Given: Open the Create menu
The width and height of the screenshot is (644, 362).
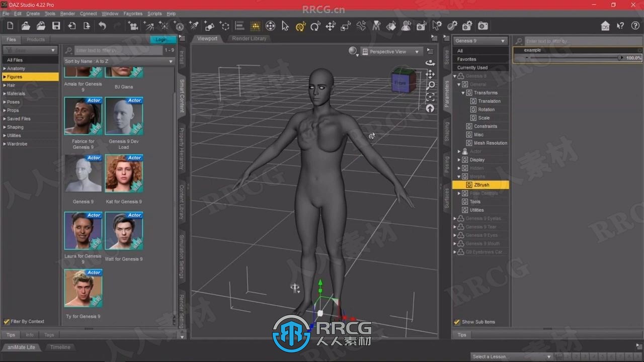Looking at the screenshot, I should (33, 14).
